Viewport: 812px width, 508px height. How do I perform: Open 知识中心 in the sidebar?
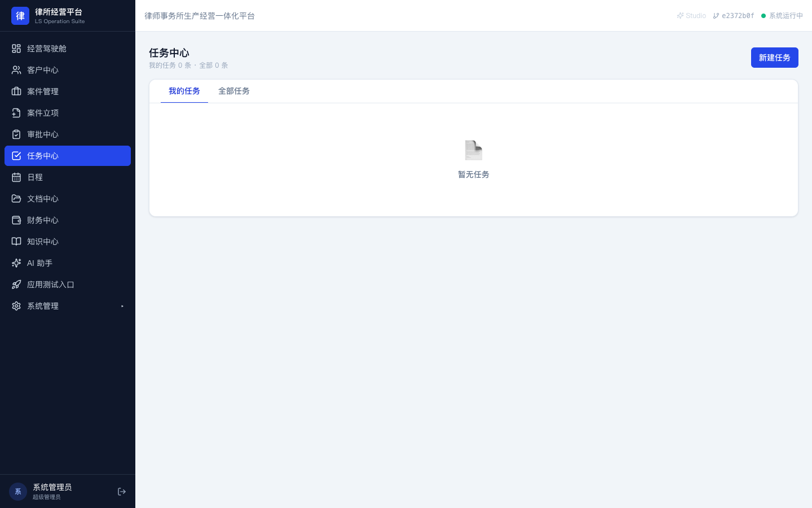pyautogui.click(x=68, y=242)
